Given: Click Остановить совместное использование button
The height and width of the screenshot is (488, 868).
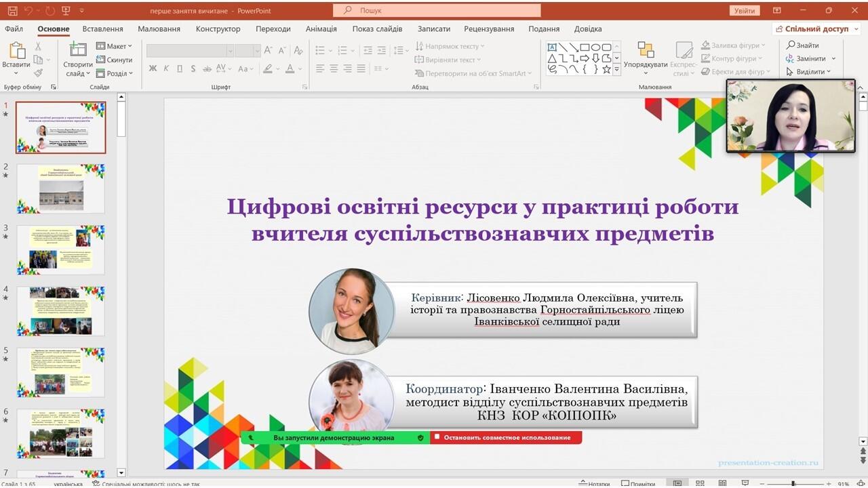Looking at the screenshot, I should point(505,438).
